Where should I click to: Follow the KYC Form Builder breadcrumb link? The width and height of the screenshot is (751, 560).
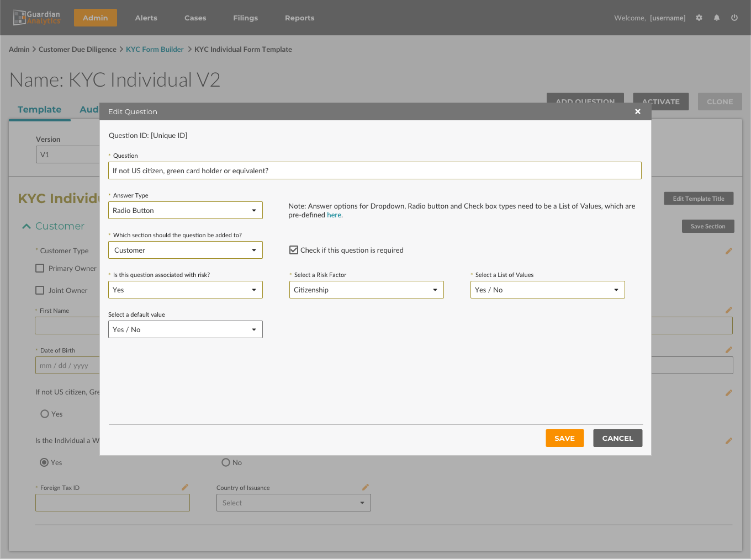[155, 49]
